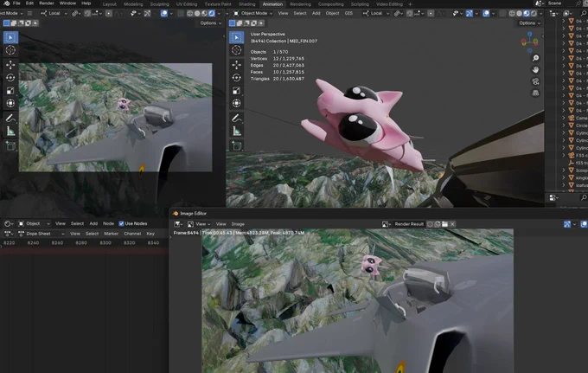
Task: Toggle overlays in right viewport header
Action: (486, 13)
